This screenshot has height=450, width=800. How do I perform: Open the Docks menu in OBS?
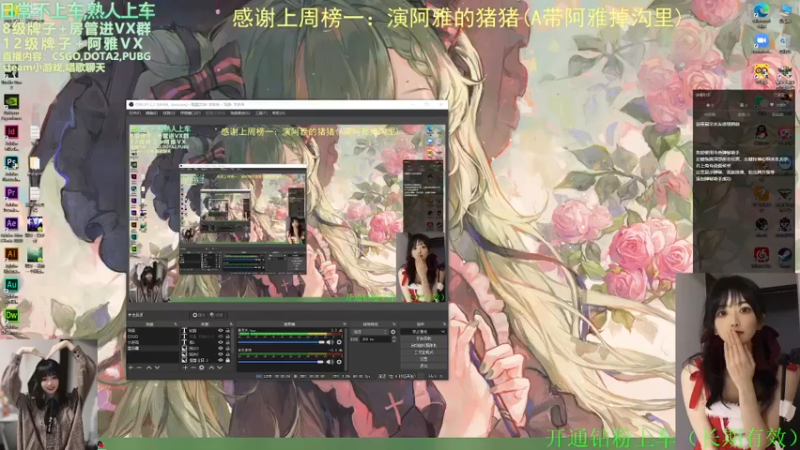(x=190, y=113)
